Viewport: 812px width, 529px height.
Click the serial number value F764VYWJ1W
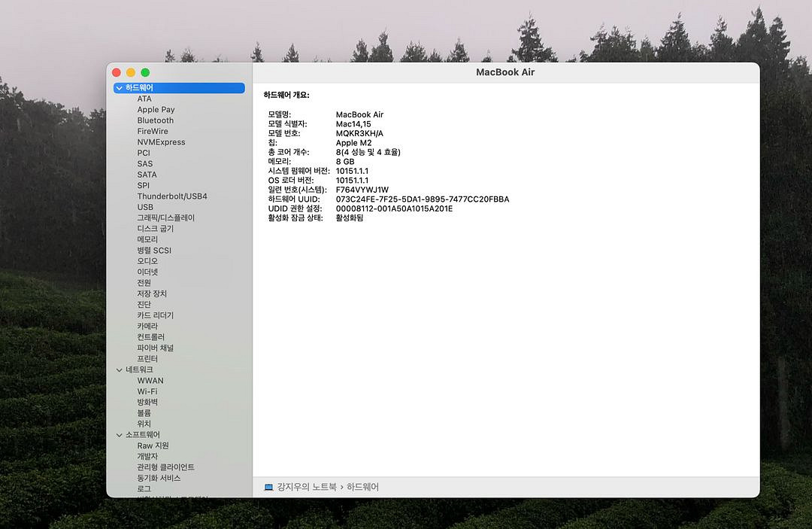tap(362, 190)
